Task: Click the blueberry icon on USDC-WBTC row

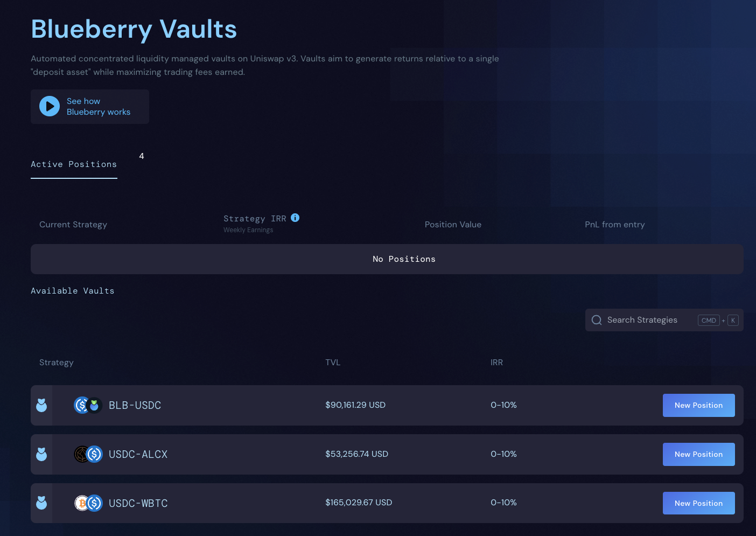Action: pos(41,503)
